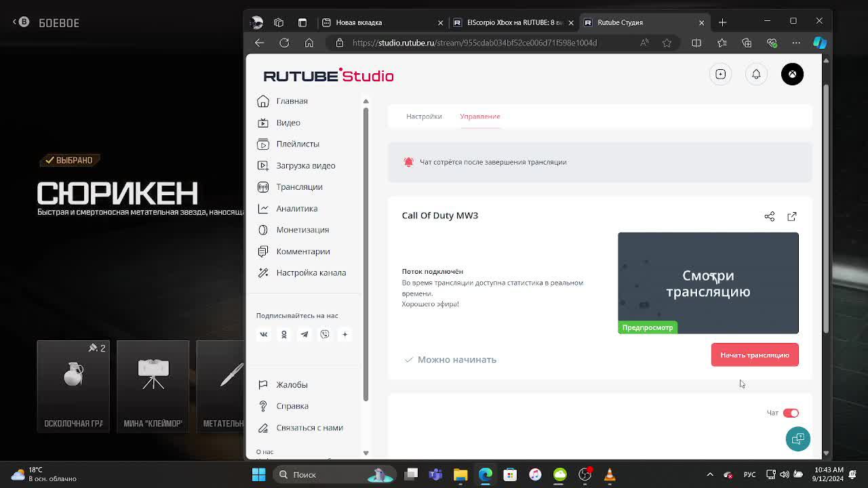Add this page to Edge favorites

tap(667, 43)
